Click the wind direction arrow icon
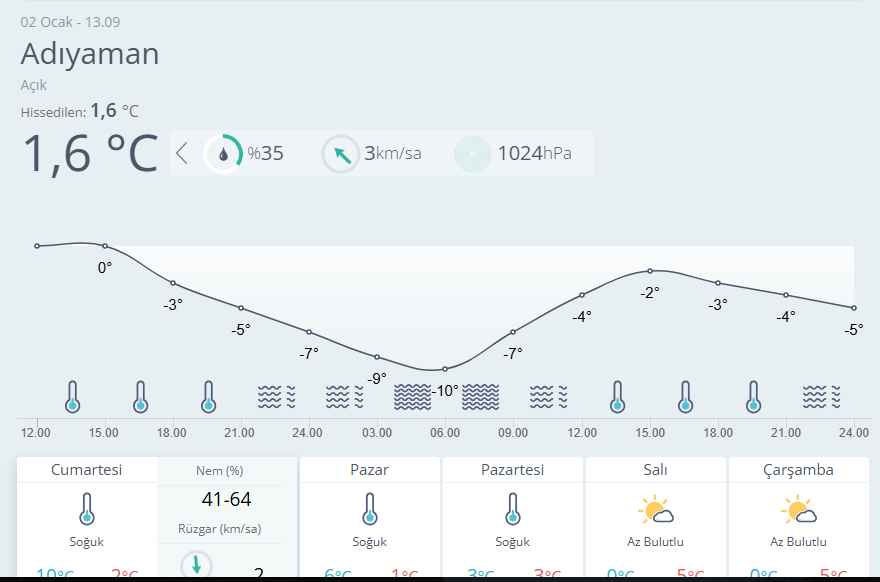 (x=341, y=154)
